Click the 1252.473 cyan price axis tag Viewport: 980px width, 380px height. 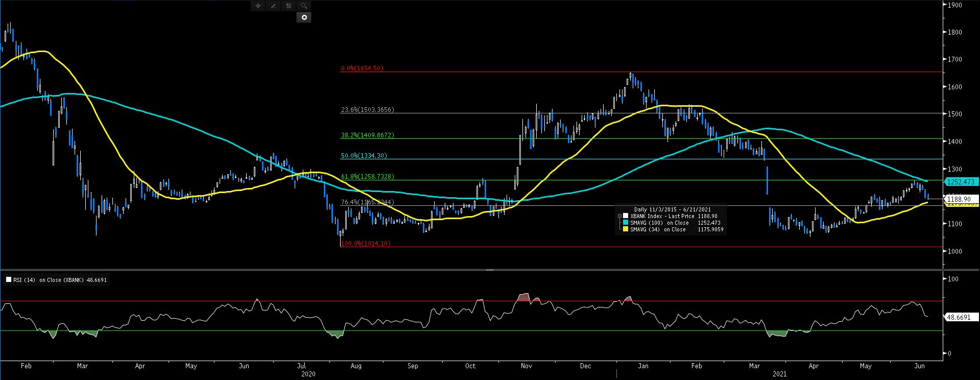(x=961, y=182)
